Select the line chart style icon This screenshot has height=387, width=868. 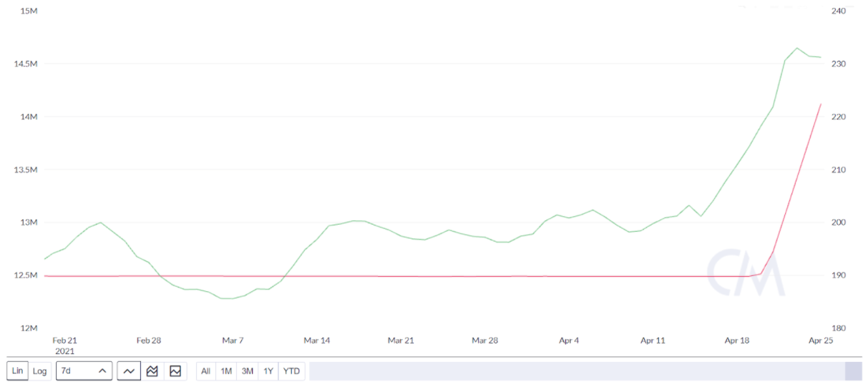coord(129,371)
